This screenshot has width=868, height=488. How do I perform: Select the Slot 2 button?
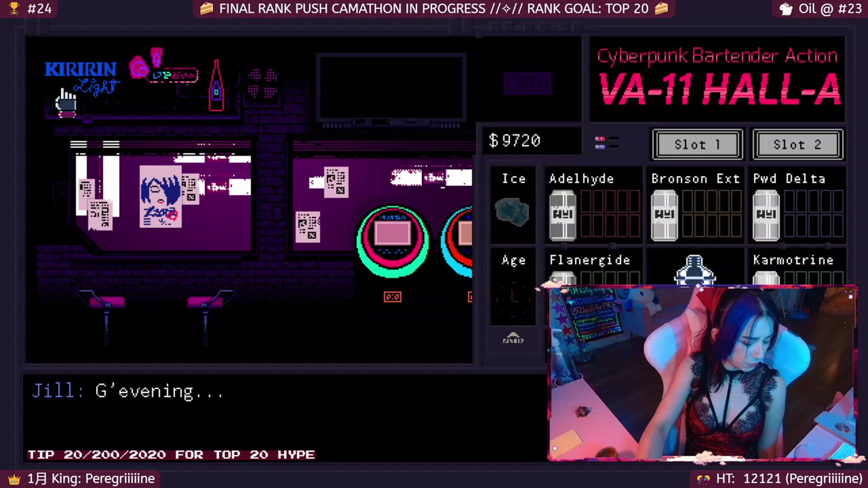(x=798, y=145)
